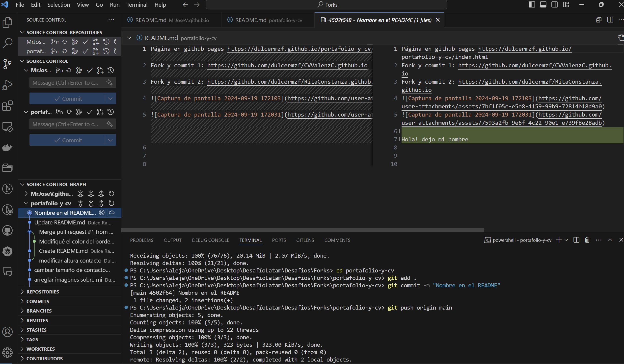Viewport: 624px width, 364px height.
Task: Open the Terminal menu
Action: pos(137,5)
